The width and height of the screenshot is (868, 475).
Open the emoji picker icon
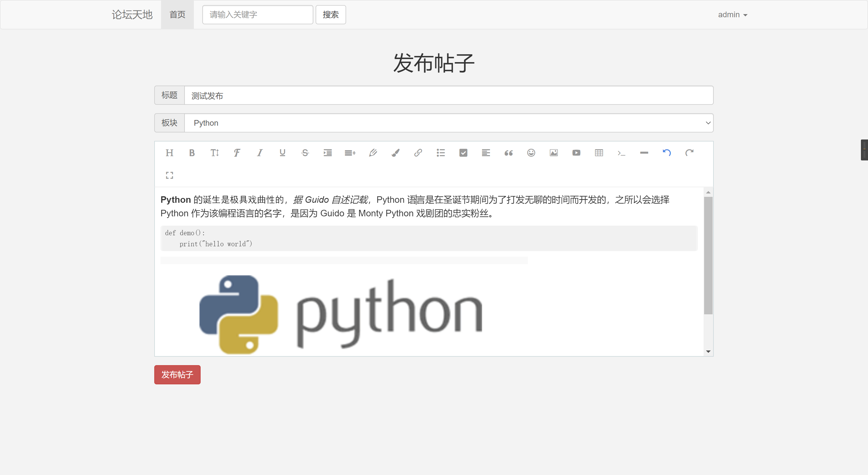click(531, 153)
